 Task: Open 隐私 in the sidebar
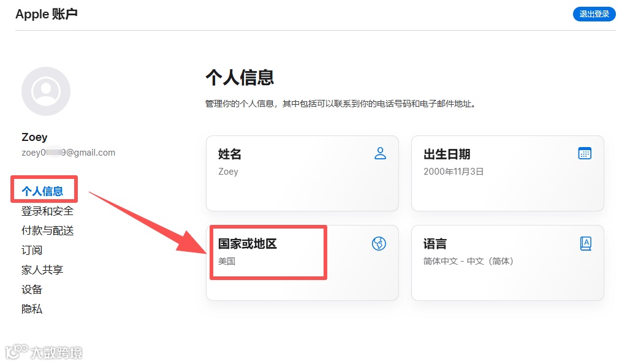tap(32, 309)
